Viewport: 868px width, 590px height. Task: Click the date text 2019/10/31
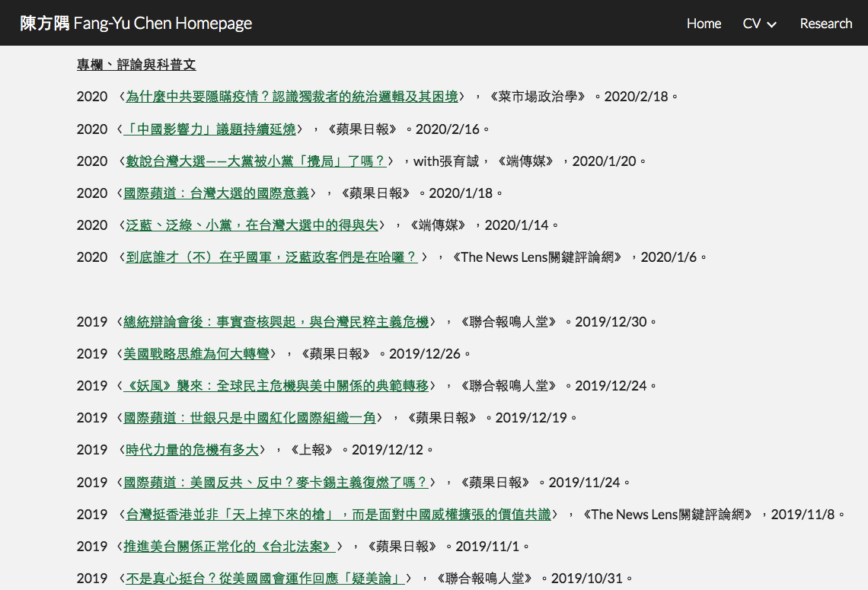click(x=587, y=579)
